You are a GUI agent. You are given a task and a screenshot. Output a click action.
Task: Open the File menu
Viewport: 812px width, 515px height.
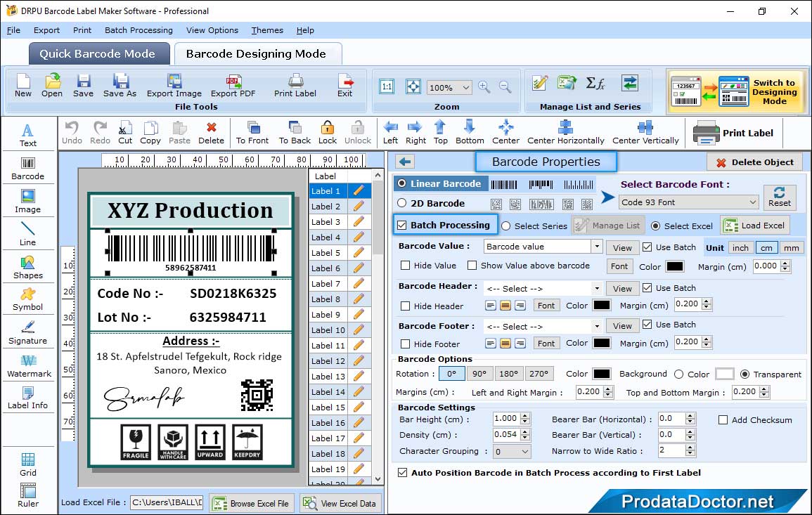click(x=13, y=30)
